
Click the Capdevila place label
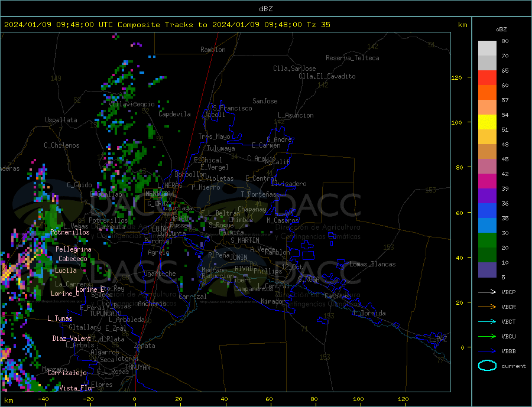(x=175, y=114)
